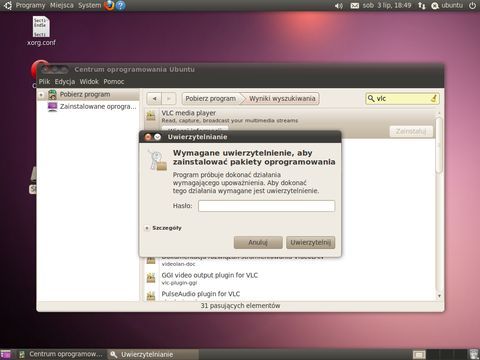Open the Programy menu
Screen dimensions: 480x360
point(30,5)
